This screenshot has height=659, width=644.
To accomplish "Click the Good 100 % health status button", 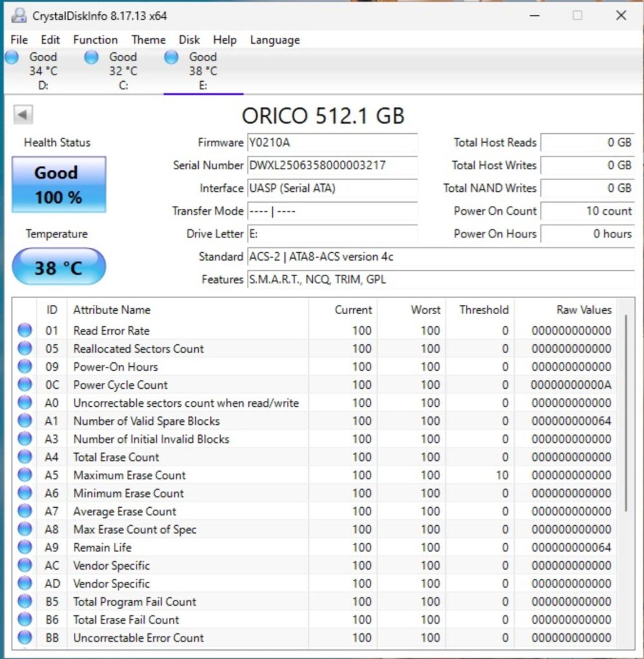I will [x=59, y=185].
